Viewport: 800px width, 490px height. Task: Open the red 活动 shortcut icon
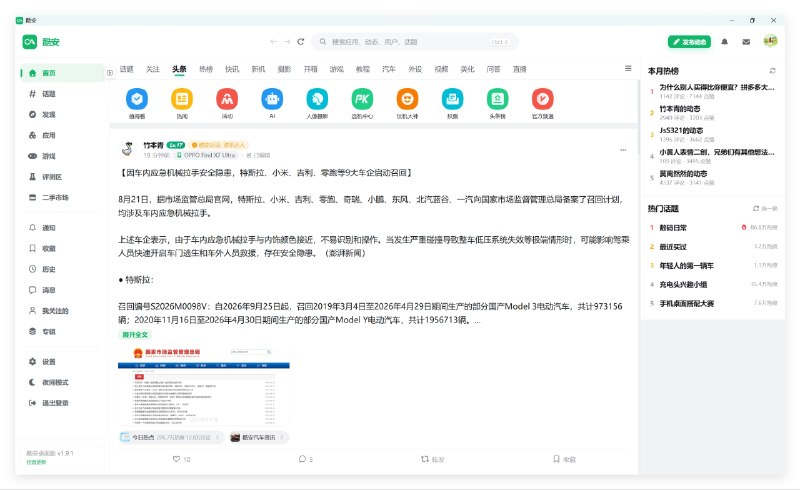coord(227,99)
